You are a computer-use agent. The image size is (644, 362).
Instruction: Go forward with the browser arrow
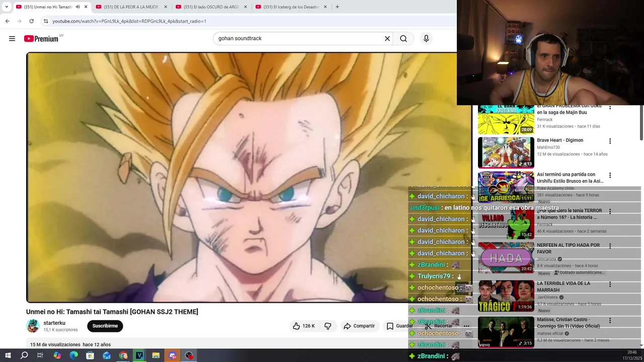point(19,21)
